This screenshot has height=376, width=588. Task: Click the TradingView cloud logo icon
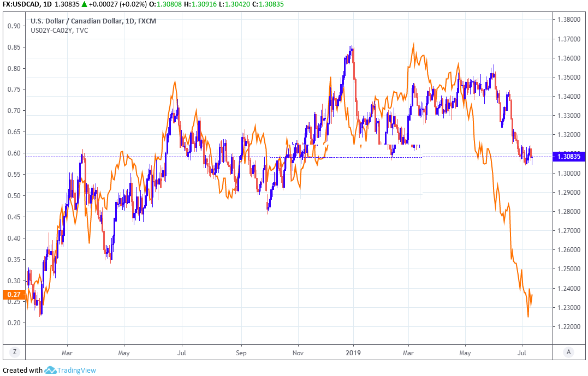pyautogui.click(x=51, y=370)
